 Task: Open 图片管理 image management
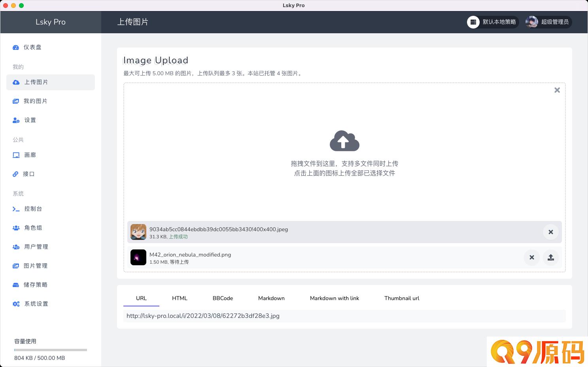coord(51,266)
